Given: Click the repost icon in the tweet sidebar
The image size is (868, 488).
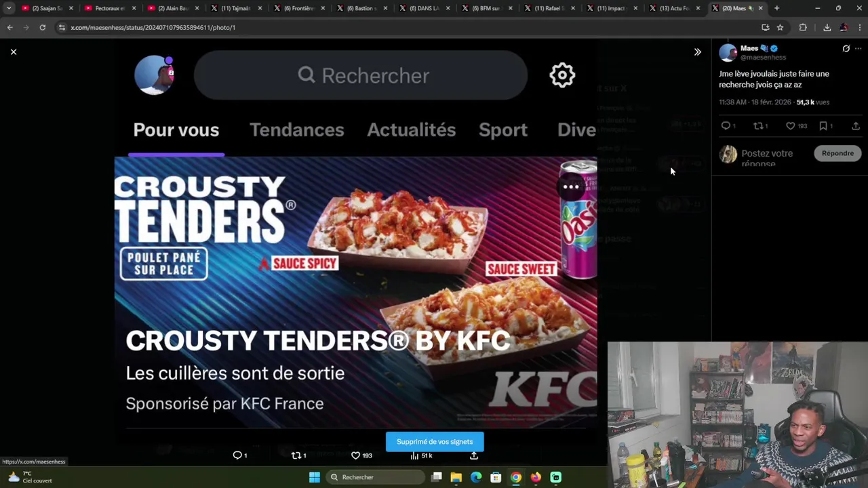Looking at the screenshot, I should tap(758, 126).
